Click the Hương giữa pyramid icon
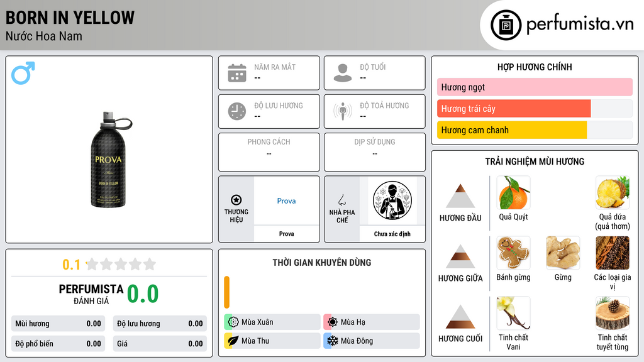Image resolution: width=644 pixels, height=362 pixels. 460,256
